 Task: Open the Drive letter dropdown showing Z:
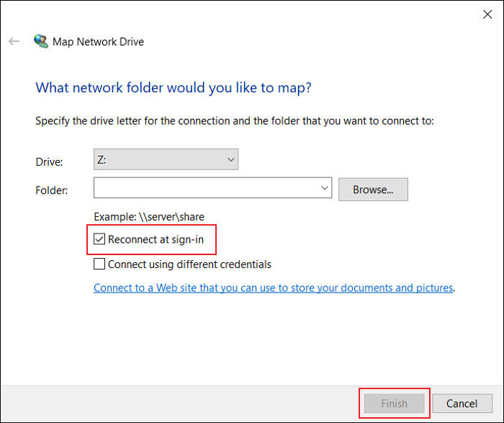pyautogui.click(x=166, y=159)
